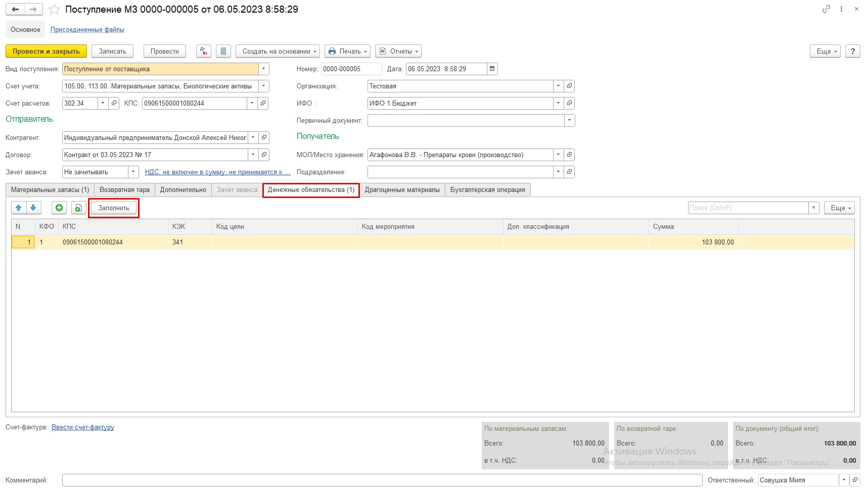Switch to the Материальные запасы (1) tab

click(50, 189)
